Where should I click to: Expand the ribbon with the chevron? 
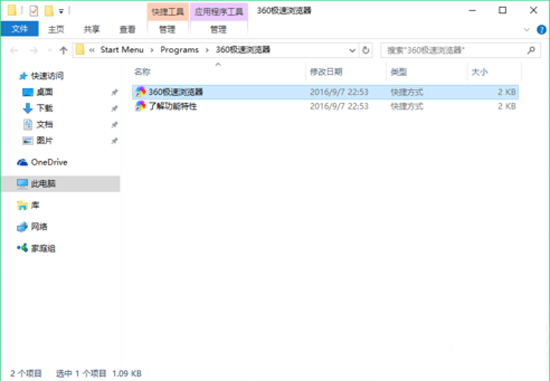(x=526, y=30)
